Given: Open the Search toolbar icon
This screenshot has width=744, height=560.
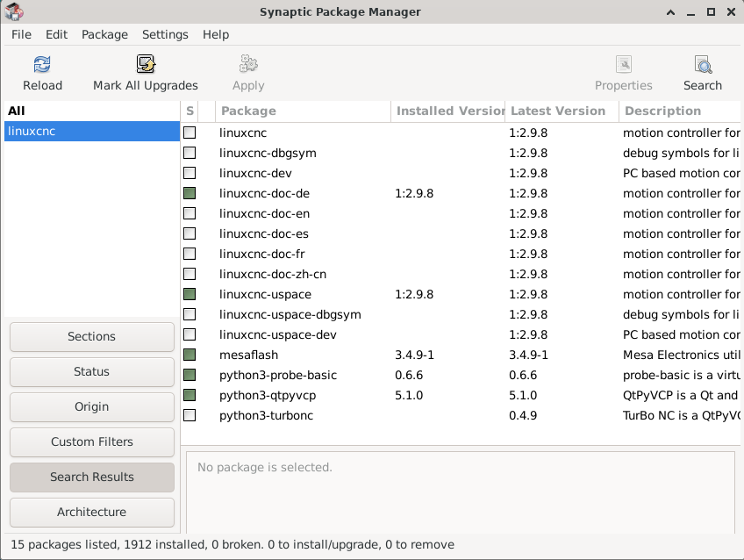Looking at the screenshot, I should [x=703, y=65].
